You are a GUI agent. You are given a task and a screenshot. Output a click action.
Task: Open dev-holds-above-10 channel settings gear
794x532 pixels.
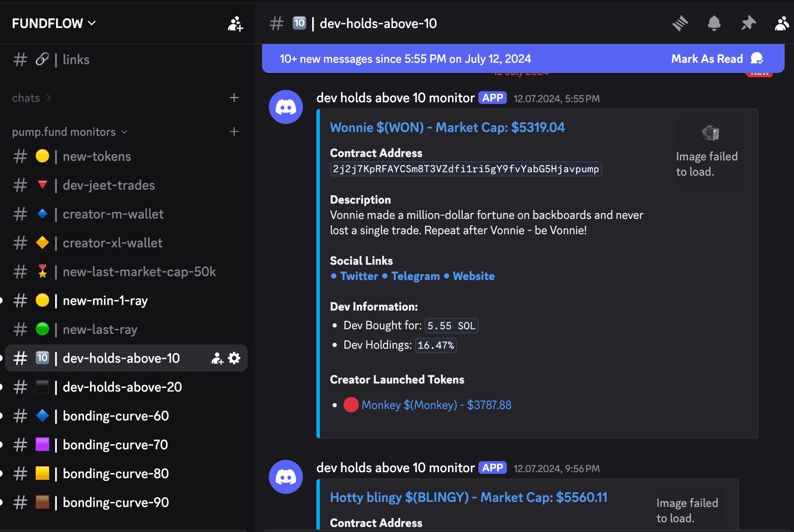[x=234, y=358]
